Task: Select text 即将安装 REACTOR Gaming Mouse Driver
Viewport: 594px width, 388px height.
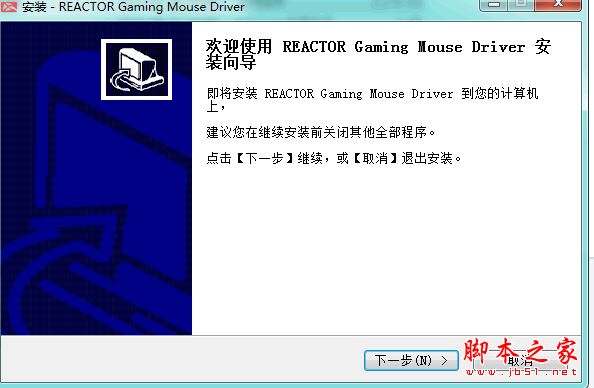Action: (330, 93)
